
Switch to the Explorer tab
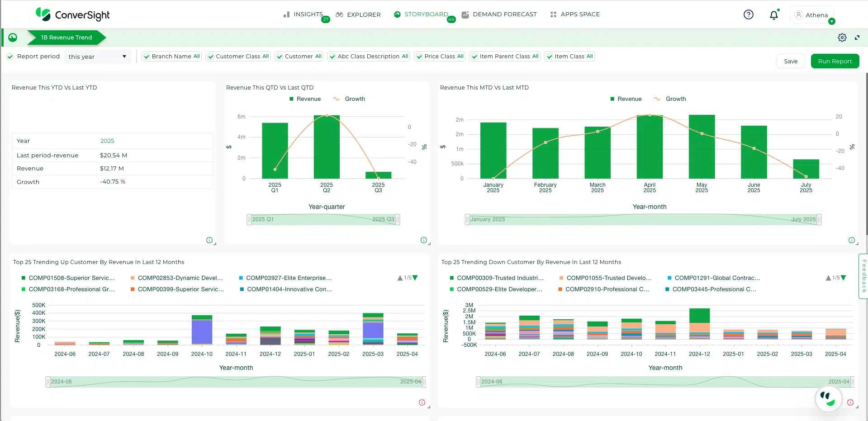[x=358, y=14]
